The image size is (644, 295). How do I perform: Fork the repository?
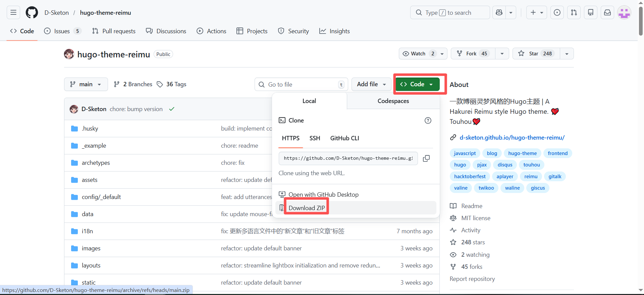tap(473, 54)
